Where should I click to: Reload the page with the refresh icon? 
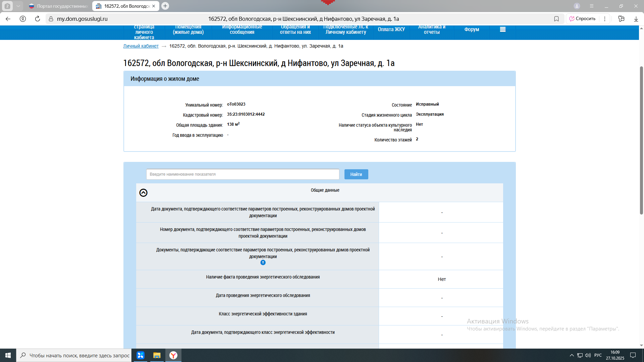point(38,19)
